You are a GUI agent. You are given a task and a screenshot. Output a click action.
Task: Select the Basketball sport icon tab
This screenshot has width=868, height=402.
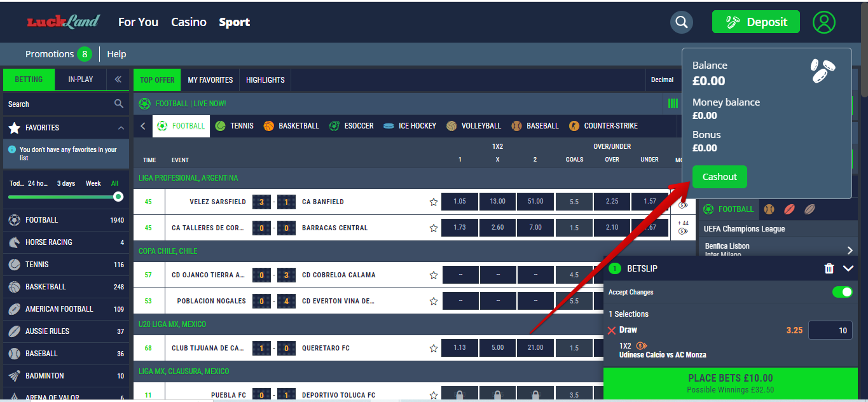[x=291, y=126]
